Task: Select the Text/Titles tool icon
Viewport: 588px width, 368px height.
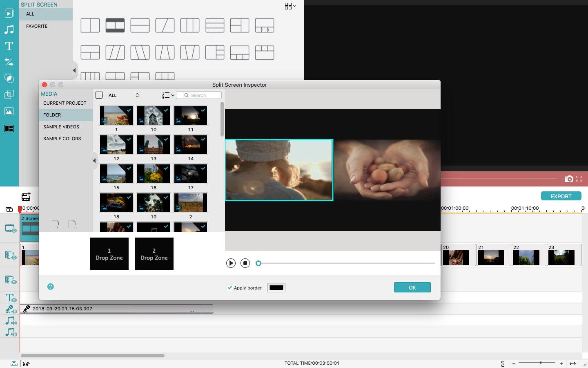Action: [x=9, y=46]
